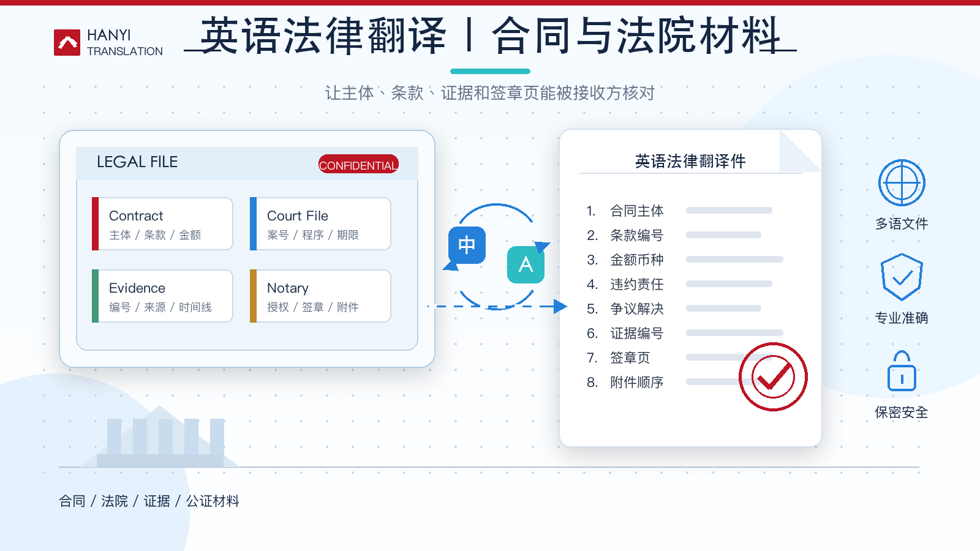The height and width of the screenshot is (551, 980).
Task: Click the folded corner of the translated document
Action: coord(800,151)
